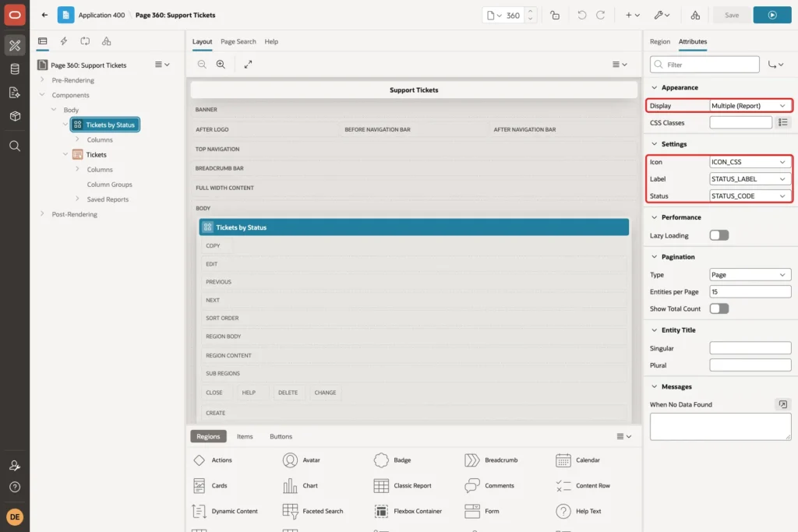The height and width of the screenshot is (532, 798).
Task: Click the property Filter search field
Action: (x=704, y=65)
